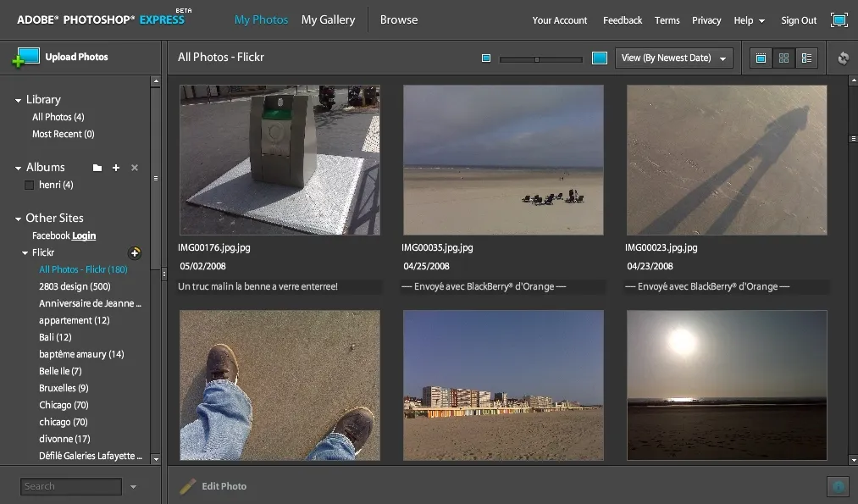Screen dimensions: 858x504
Task: Open the Bruxelles (9) set
Action: [x=64, y=389]
